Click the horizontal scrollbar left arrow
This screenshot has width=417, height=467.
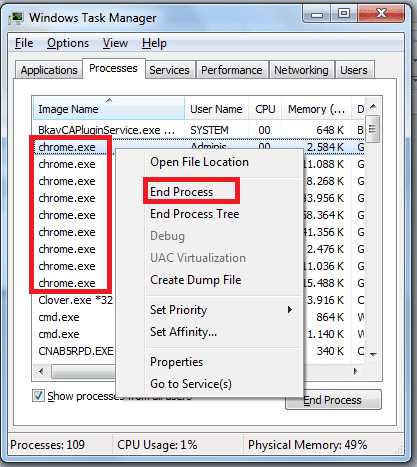(41, 371)
